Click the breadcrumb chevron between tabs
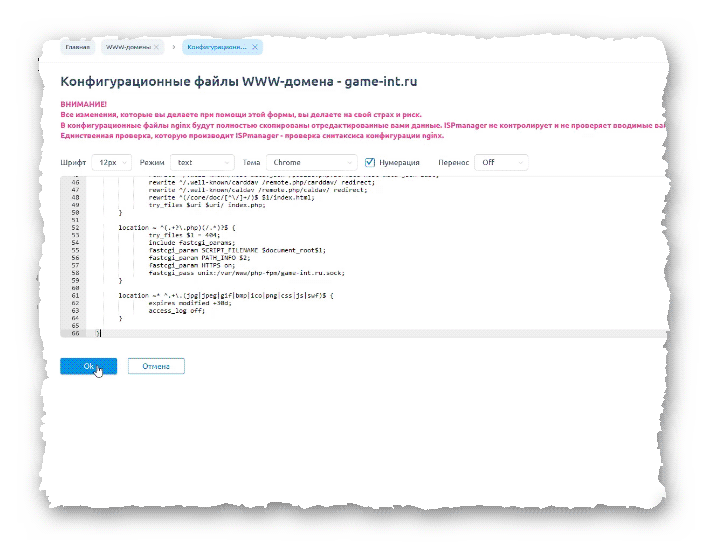 click(173, 47)
